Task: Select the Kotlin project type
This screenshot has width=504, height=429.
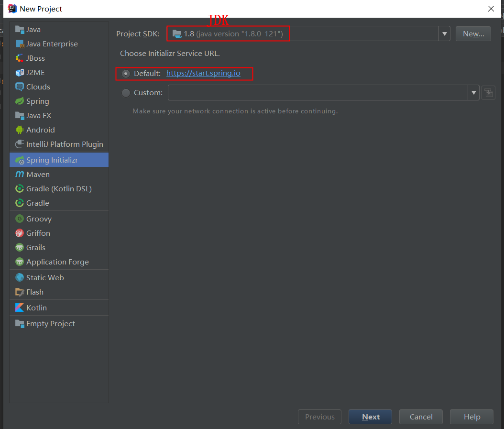Action: pos(59,308)
